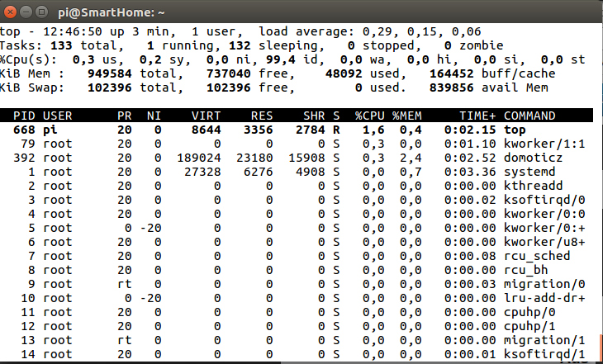
Task: Click the time value 0:03.36
Action: [470, 172]
